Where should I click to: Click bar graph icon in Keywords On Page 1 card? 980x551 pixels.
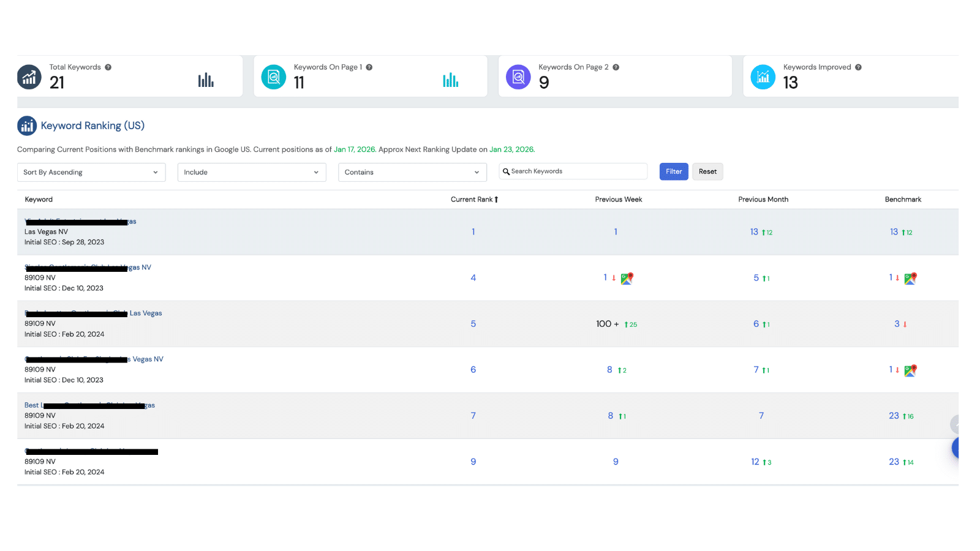[x=451, y=80]
